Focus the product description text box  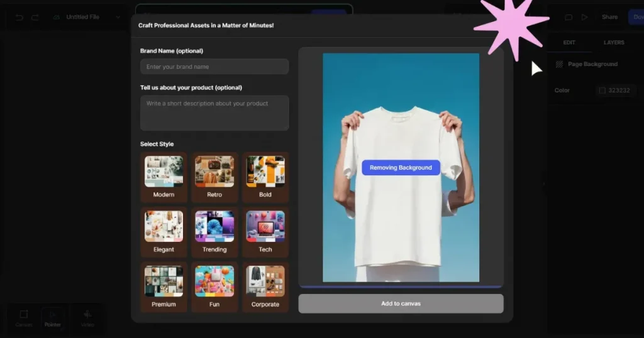(214, 112)
